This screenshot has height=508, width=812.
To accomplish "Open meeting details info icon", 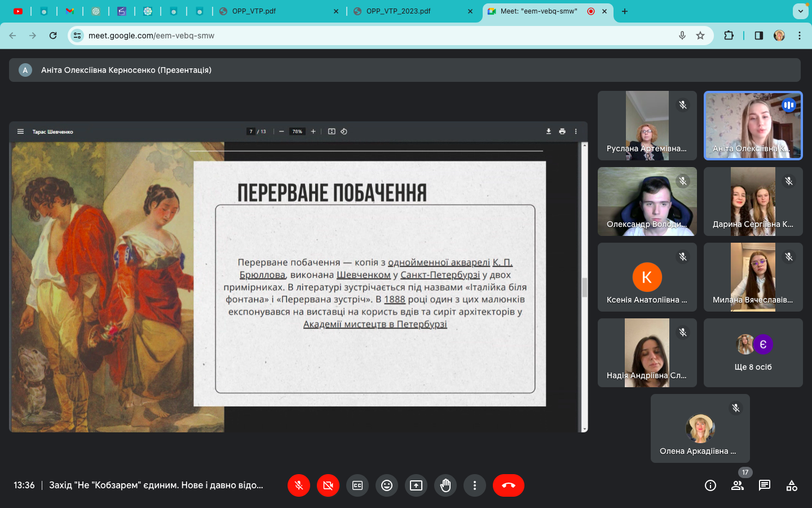I will tap(710, 485).
